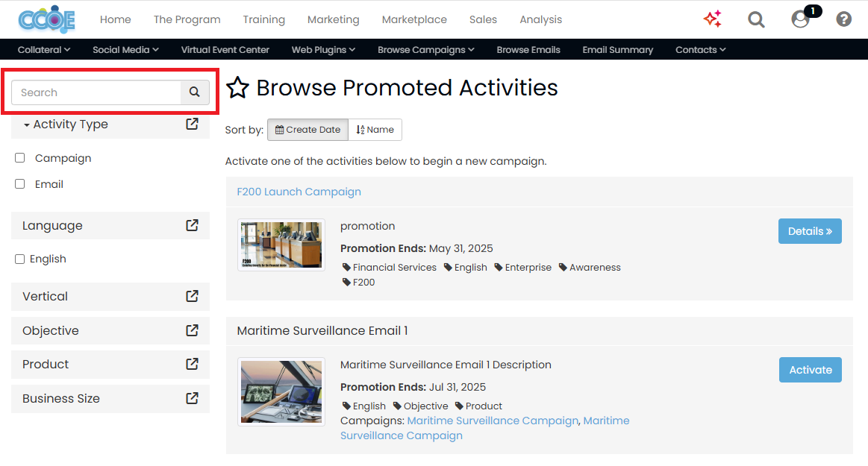
Task: Click the Details button for F200 Launch Campaign
Action: coord(810,231)
